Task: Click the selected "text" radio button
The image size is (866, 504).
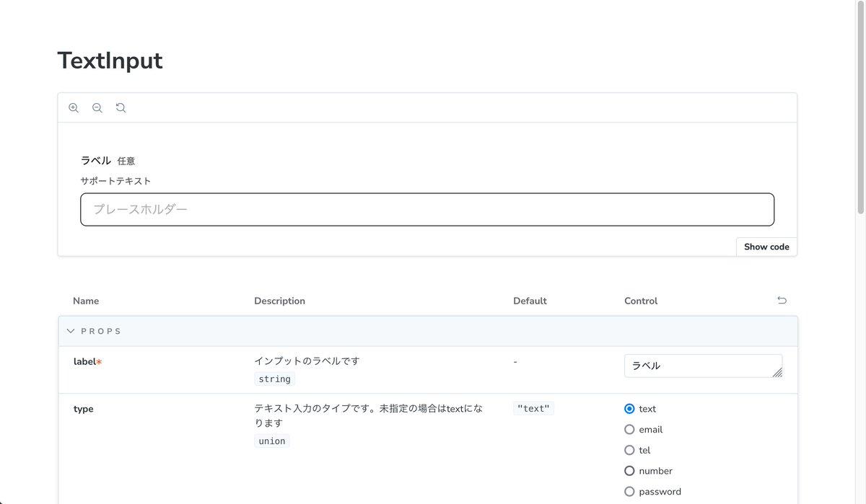Action: pos(629,408)
